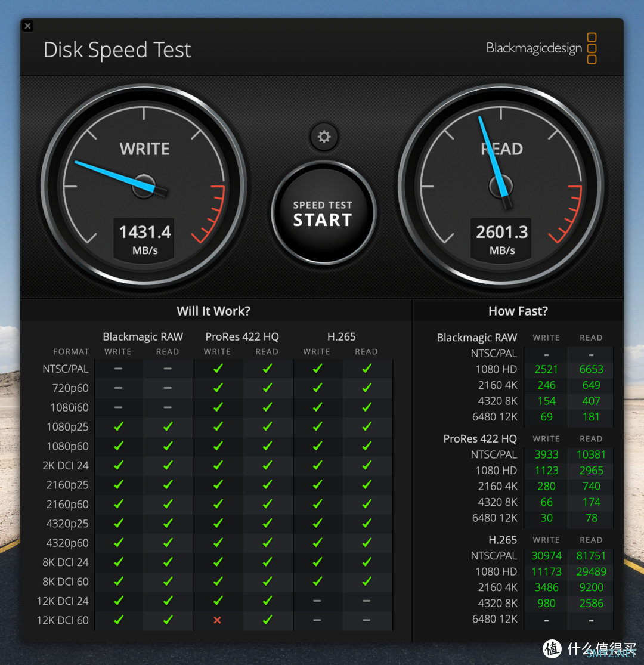Click ProRes 422 HQ 1080 HD write value 1123
Screen dimensions: 644x665
(x=546, y=471)
